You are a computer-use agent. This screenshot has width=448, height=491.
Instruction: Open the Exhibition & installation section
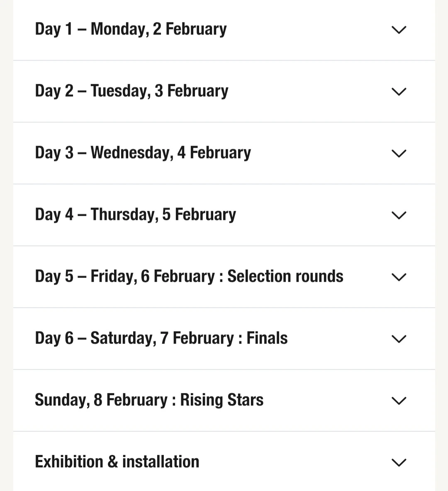click(117, 462)
